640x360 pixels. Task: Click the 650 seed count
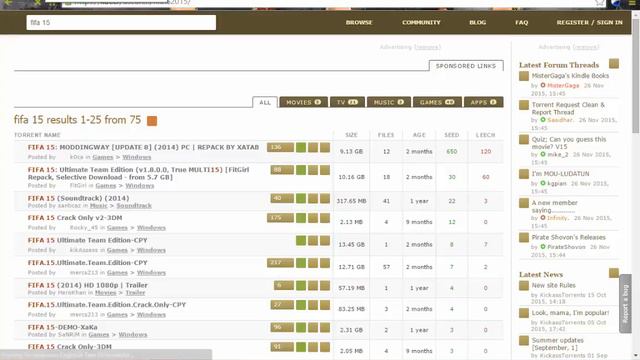pos(451,151)
